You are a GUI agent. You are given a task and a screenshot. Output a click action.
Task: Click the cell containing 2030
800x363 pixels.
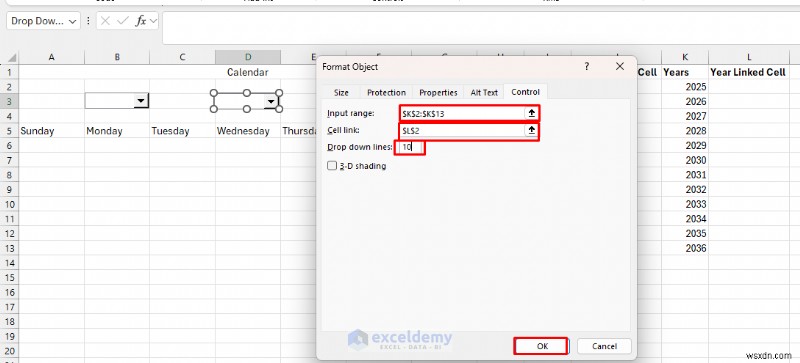click(x=685, y=160)
